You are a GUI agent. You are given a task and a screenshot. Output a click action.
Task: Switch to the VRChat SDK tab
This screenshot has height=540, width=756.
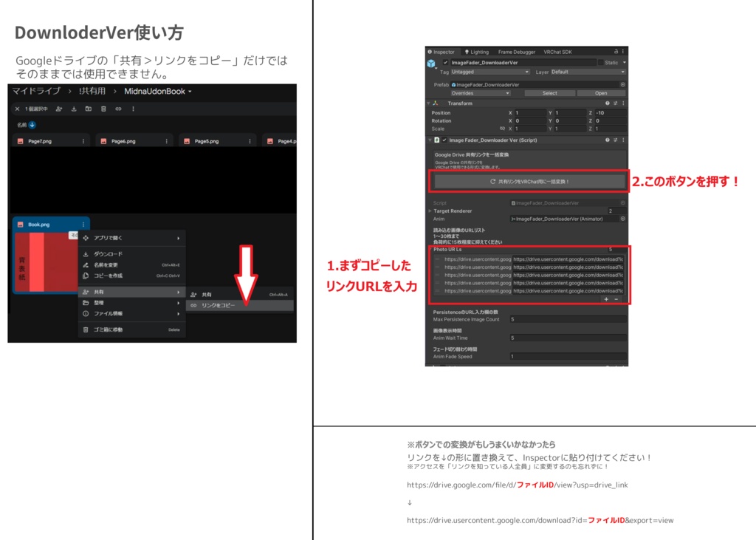[x=558, y=52]
